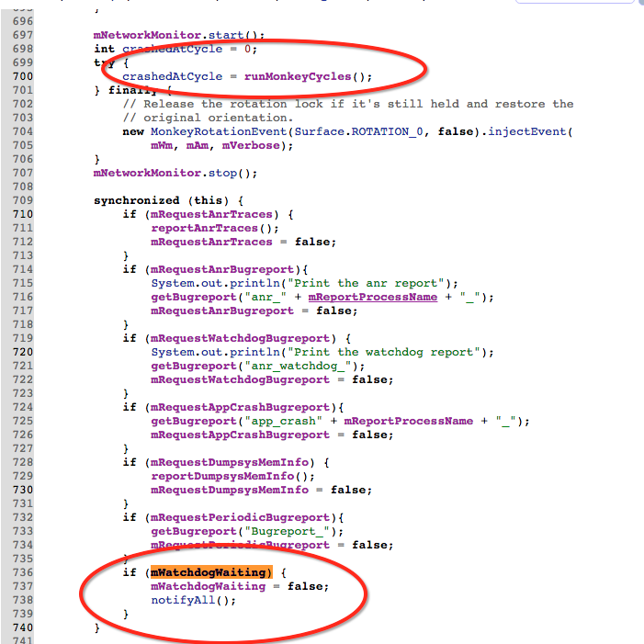Open mRequestDumpsysMemInfo in if condition line 728
The width and height of the screenshot is (644, 644).
[x=230, y=462]
